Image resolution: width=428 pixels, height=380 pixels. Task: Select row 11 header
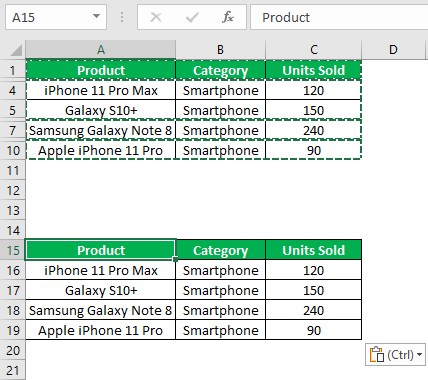point(13,170)
